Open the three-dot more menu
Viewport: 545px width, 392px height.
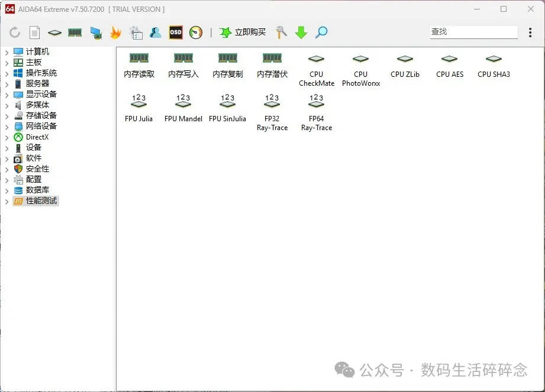click(530, 33)
